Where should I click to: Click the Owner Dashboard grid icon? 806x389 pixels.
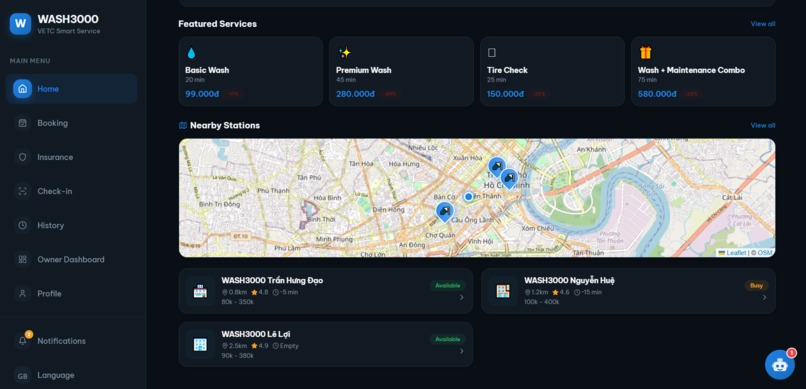point(23,260)
